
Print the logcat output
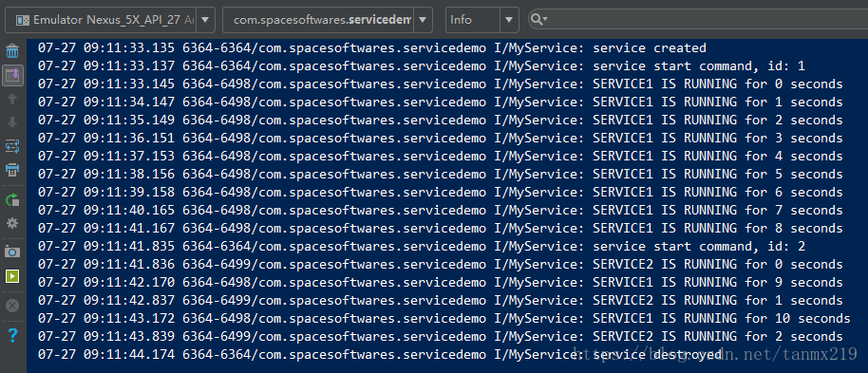(x=12, y=169)
